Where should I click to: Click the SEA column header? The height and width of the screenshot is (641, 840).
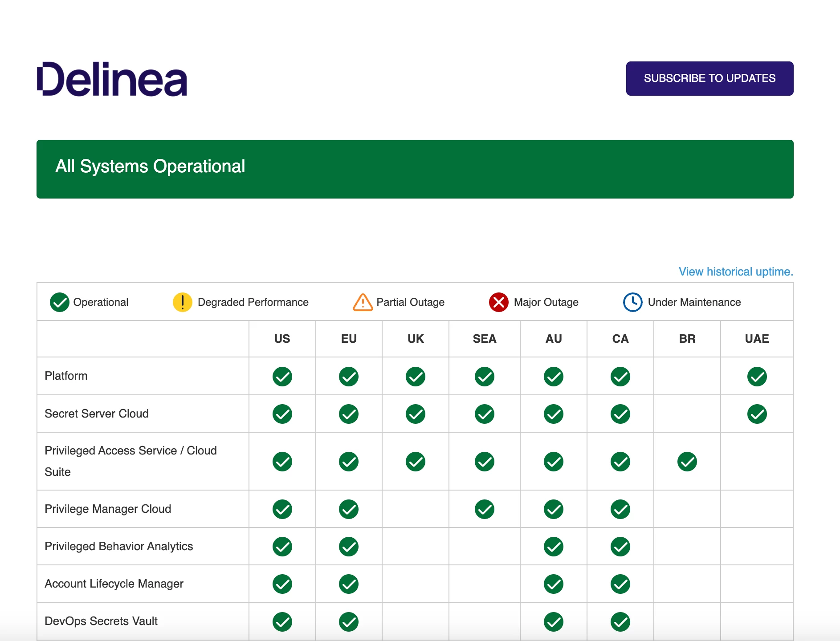pyautogui.click(x=485, y=339)
